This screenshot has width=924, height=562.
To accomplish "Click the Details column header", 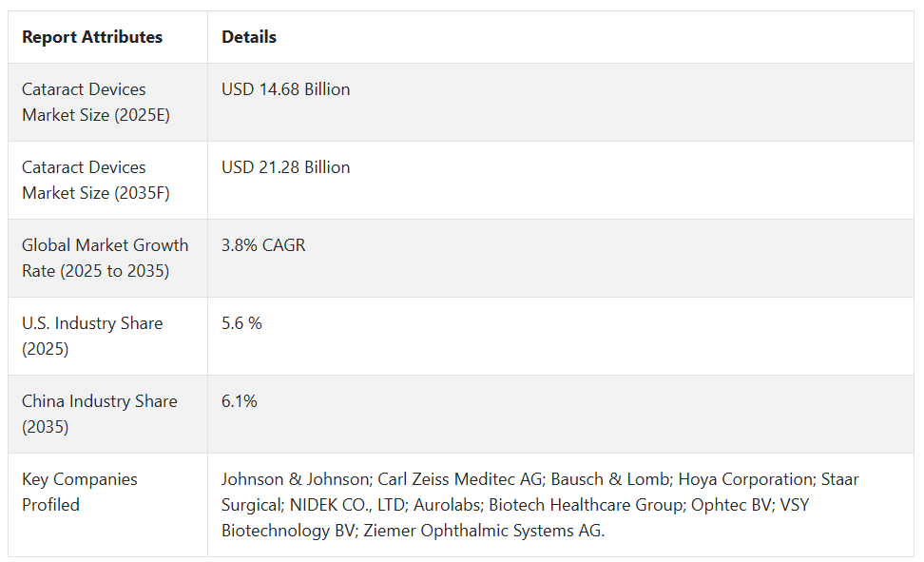I will [x=249, y=37].
